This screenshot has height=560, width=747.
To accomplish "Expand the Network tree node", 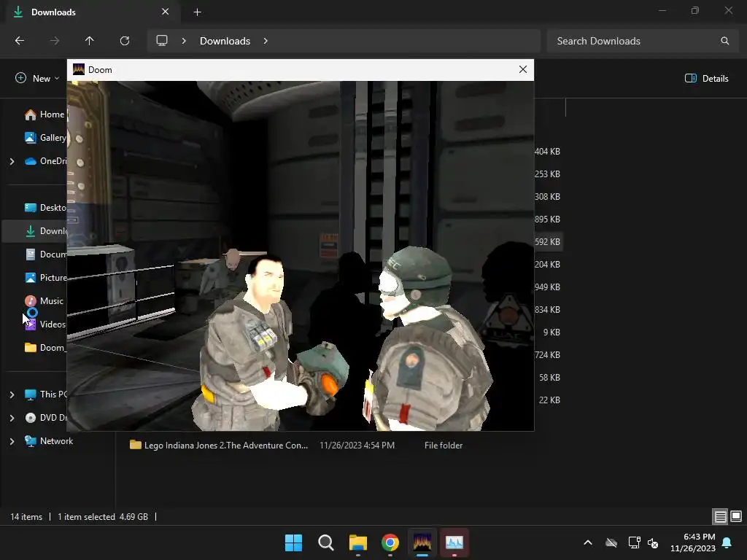I will [12, 441].
